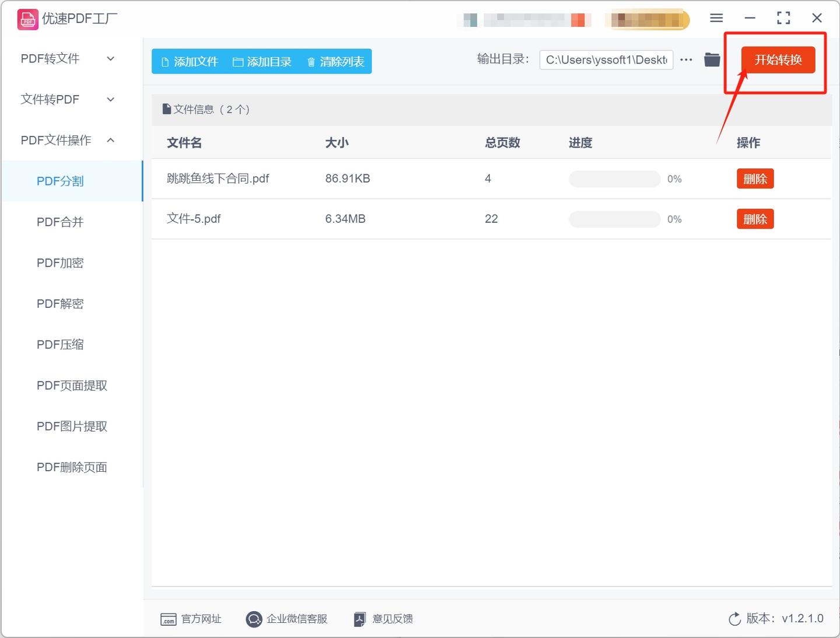840x638 pixels.
Task: Click 文件信息 (2 个) header text
Action: (x=212, y=110)
